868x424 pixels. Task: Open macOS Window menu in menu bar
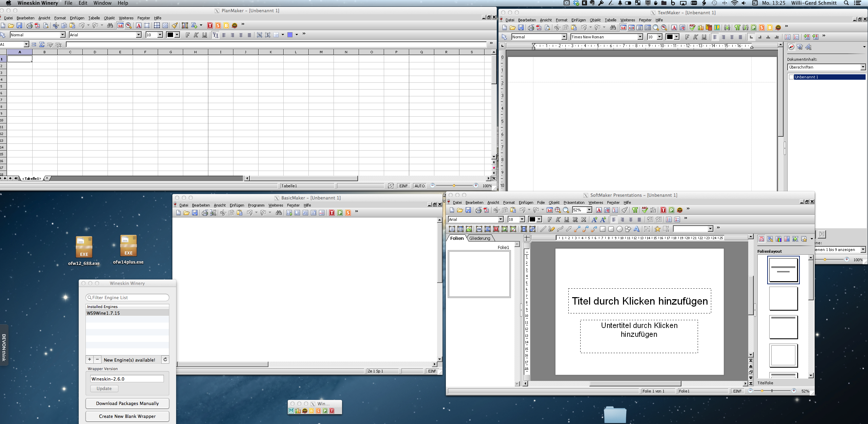pyautogui.click(x=102, y=3)
